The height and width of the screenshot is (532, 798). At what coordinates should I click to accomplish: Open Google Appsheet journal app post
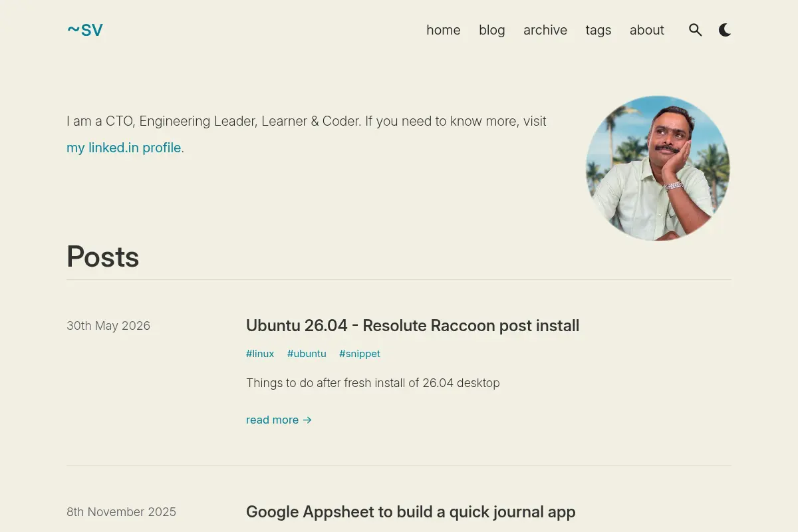[410, 512]
